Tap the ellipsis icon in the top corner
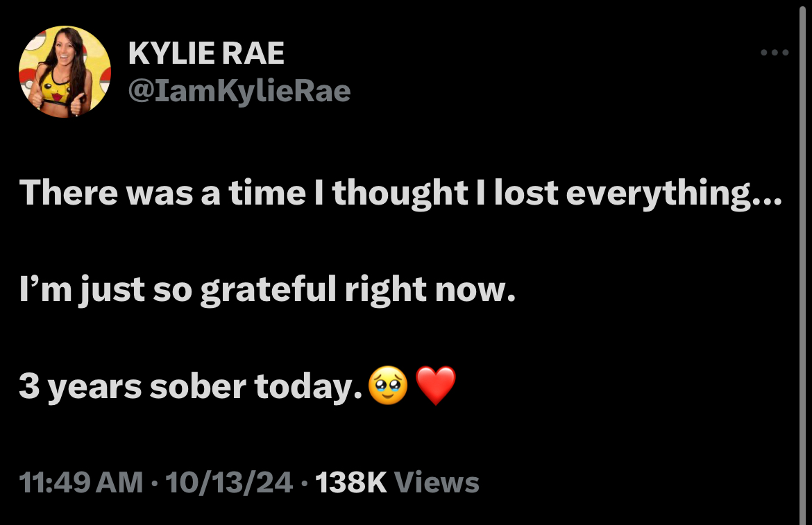Screen dimensions: 812x525 773,51
